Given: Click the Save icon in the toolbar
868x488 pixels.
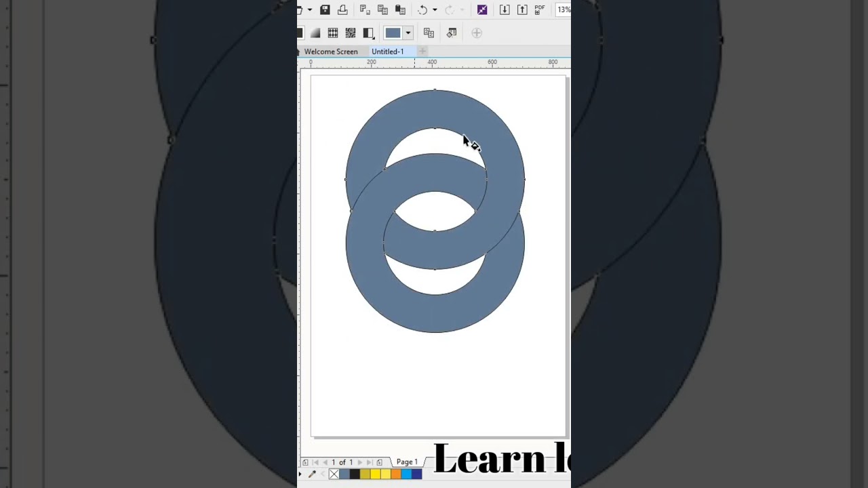Looking at the screenshot, I should 325,9.
